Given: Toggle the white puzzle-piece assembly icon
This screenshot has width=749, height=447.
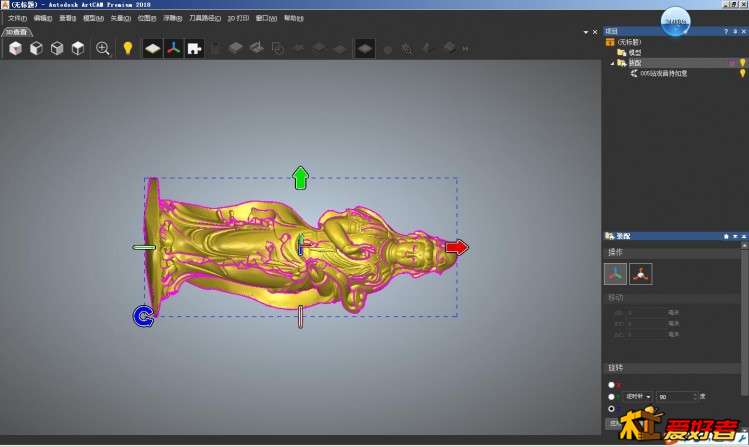Looking at the screenshot, I should coord(194,49).
